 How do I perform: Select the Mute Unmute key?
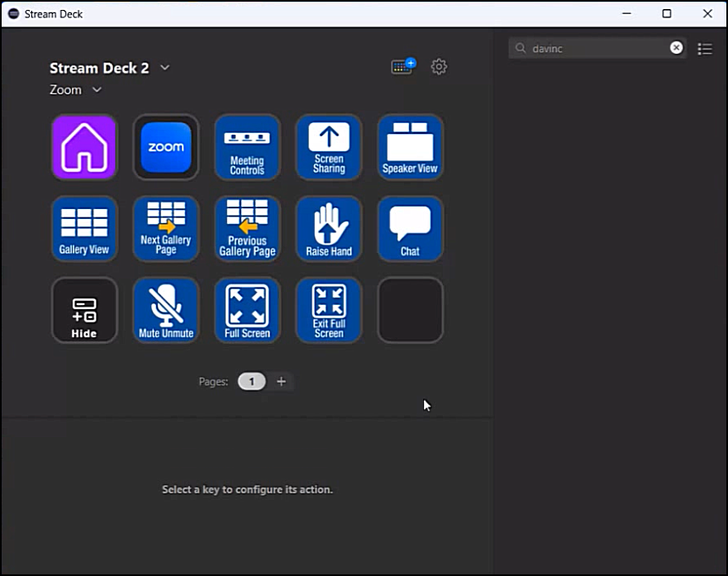tap(166, 310)
